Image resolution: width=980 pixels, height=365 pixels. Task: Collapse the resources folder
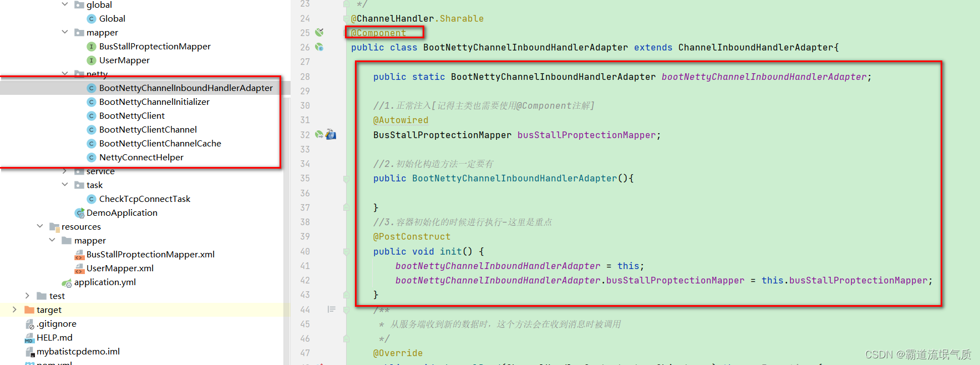pyautogui.click(x=40, y=226)
